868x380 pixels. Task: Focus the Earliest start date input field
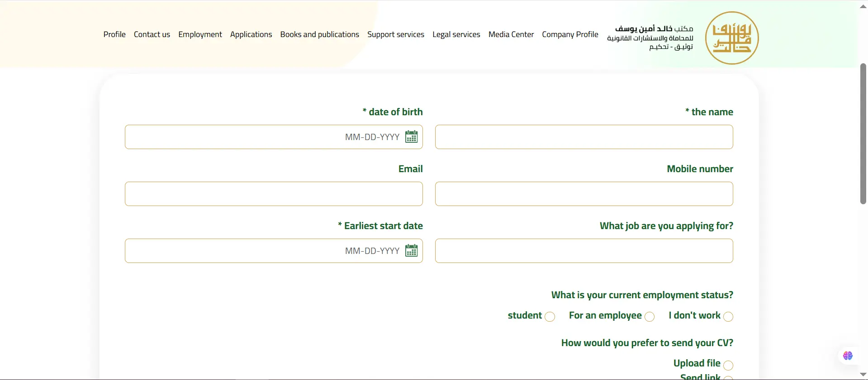(x=274, y=251)
